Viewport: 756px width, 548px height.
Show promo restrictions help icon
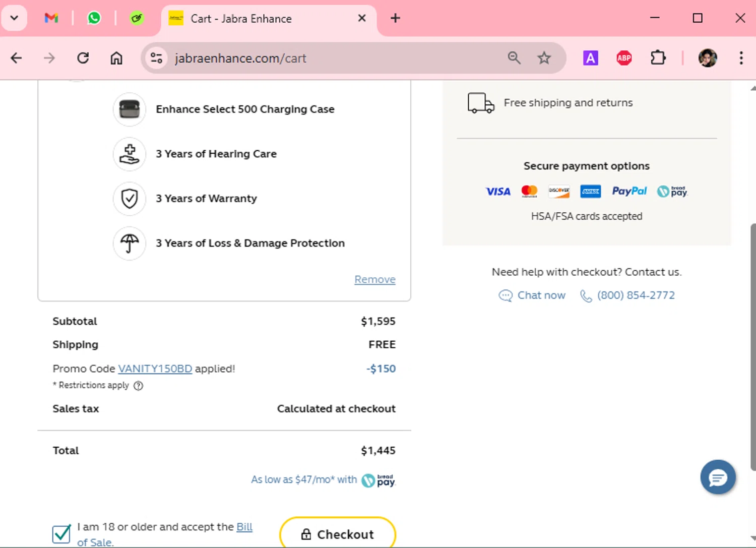click(x=138, y=386)
